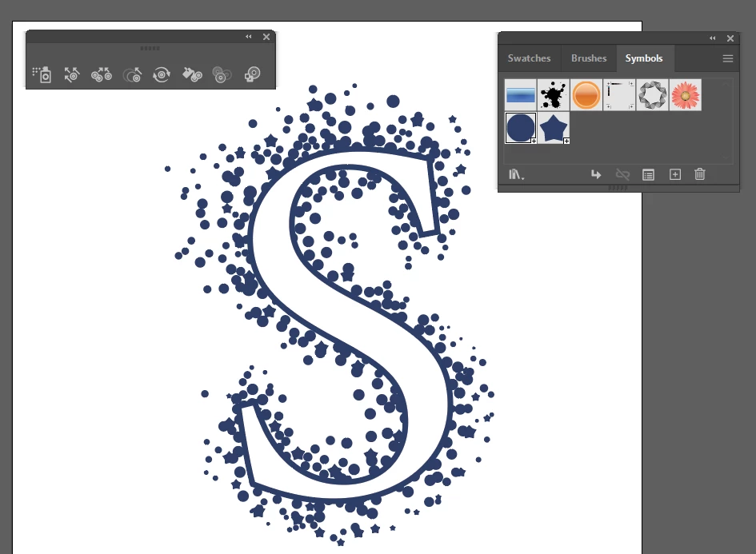
Task: Click Delete Symbol trash icon
Action: (x=699, y=174)
